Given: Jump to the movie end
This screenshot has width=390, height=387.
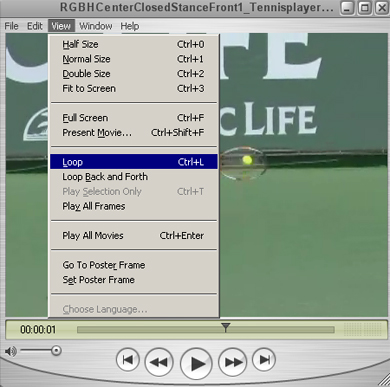Looking at the screenshot, I should pyautogui.click(x=264, y=360).
